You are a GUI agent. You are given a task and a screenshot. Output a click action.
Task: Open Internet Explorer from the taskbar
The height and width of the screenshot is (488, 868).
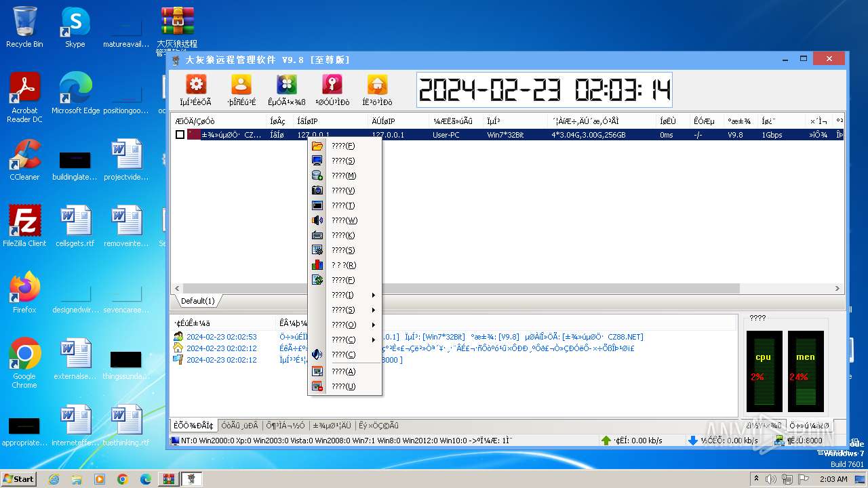coord(54,479)
